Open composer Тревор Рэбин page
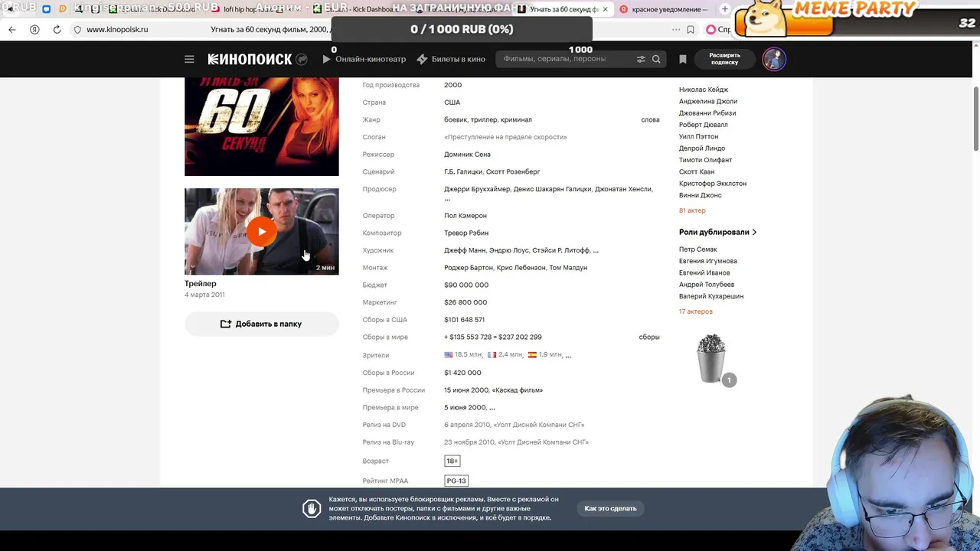 coord(466,233)
